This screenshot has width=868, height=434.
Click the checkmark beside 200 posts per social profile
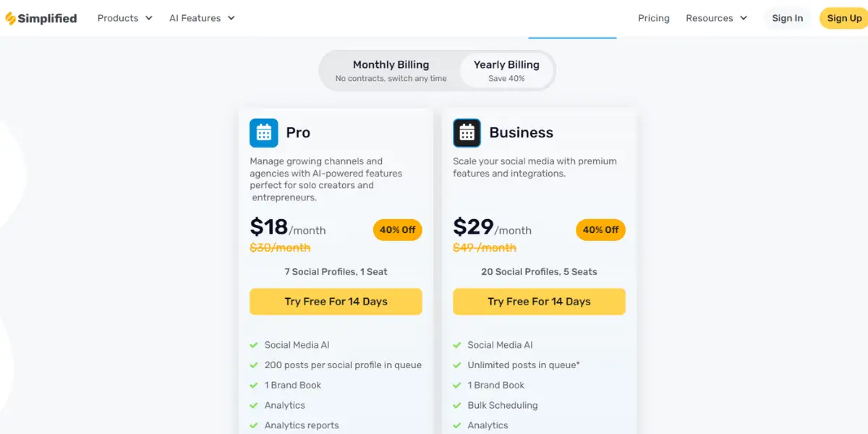(x=253, y=365)
